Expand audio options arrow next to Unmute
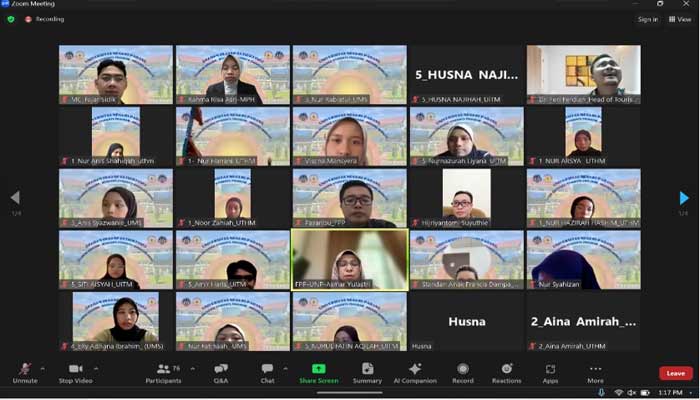Screen dimensions: 700x400 [42, 367]
